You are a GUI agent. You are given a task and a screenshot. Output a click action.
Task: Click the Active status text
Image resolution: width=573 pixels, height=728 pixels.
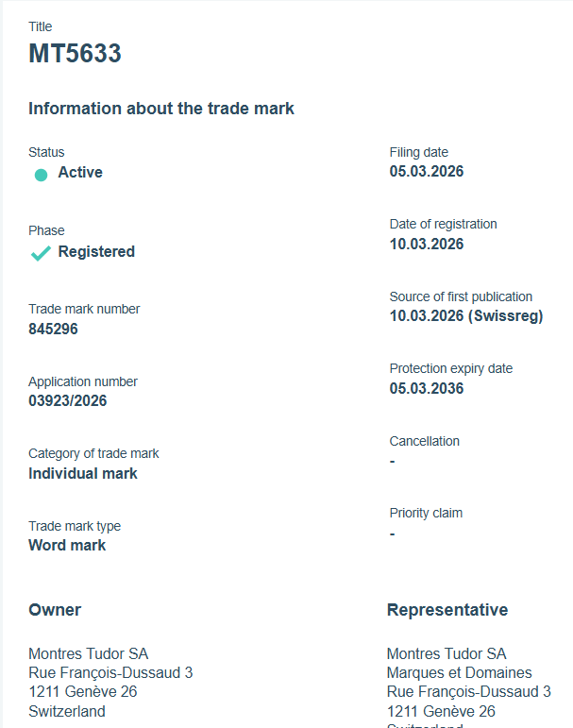(80, 173)
